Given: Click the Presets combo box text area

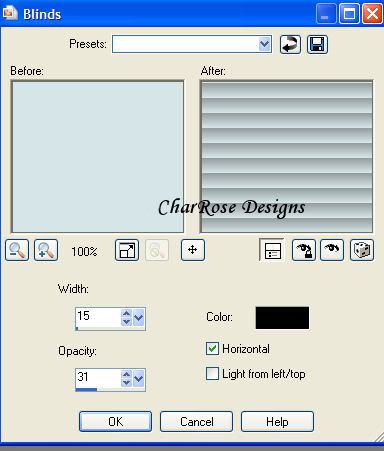Looking at the screenshot, I should 185,44.
